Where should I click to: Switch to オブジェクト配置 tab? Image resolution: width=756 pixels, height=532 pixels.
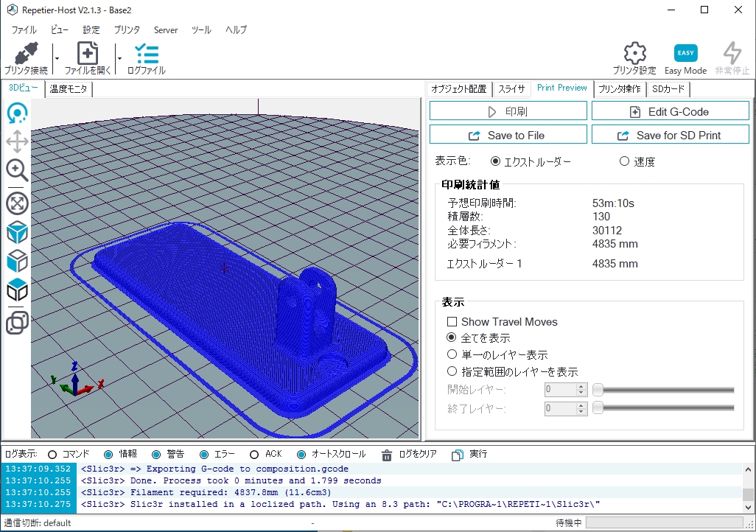(x=459, y=88)
